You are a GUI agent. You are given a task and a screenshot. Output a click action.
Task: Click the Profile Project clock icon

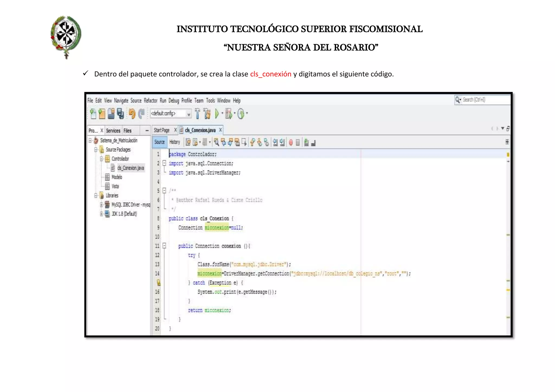tap(241, 114)
